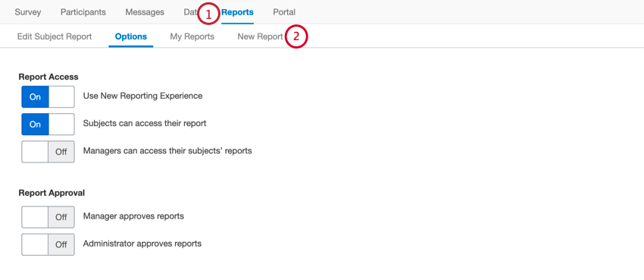Disable Use New Reporting Experience toggle
This screenshot has width=644, height=280.
pos(48,97)
